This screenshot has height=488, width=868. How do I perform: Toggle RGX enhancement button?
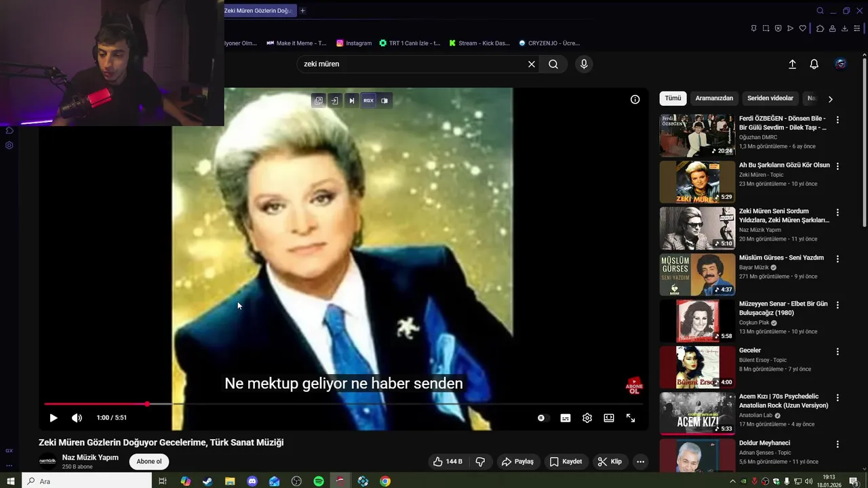click(x=368, y=100)
